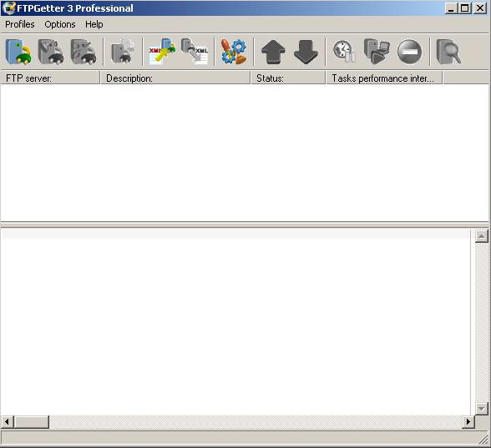This screenshot has width=491, height=448.
Task: Click the magnifier search server icon
Action: coord(448,52)
